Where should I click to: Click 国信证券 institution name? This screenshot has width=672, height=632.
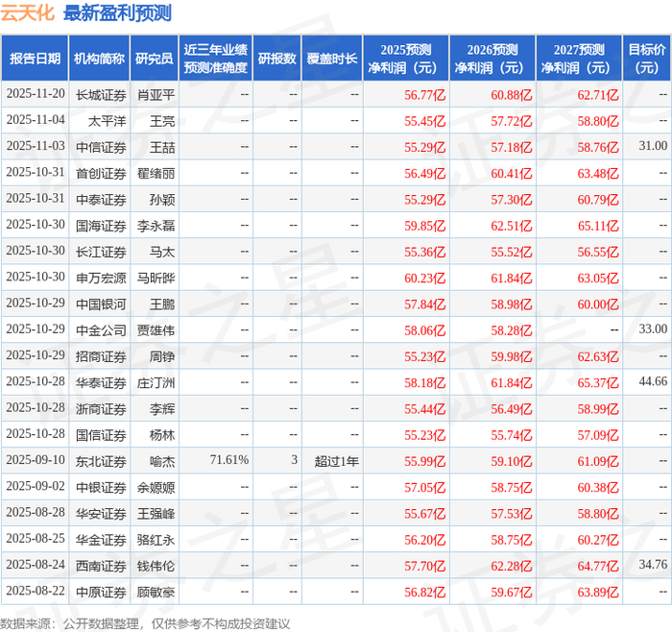click(x=101, y=435)
